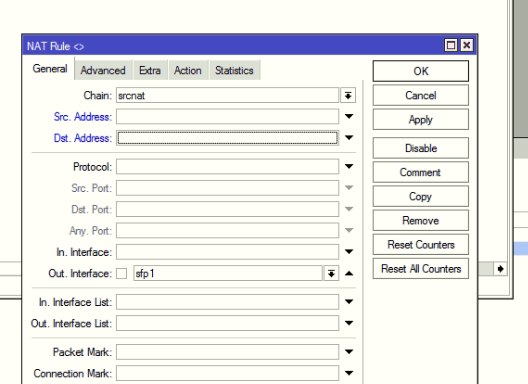
Task: Copy the NAT rule
Action: click(421, 196)
